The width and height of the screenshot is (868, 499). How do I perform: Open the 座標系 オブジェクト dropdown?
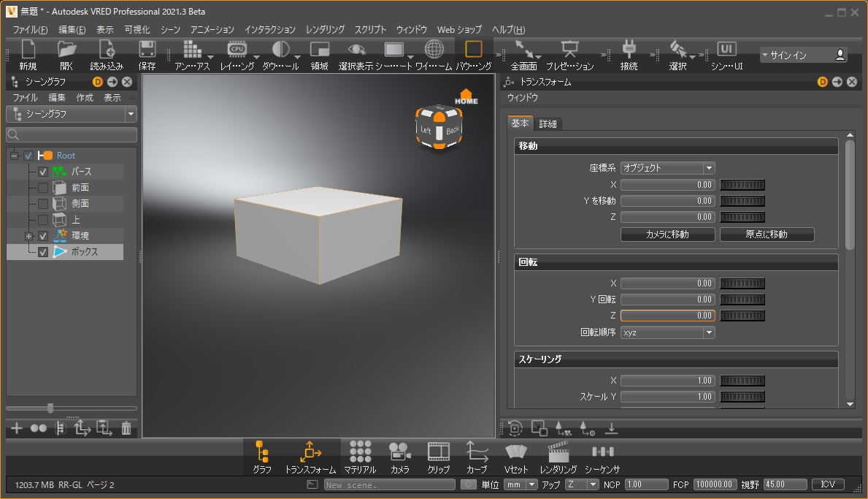coord(667,168)
